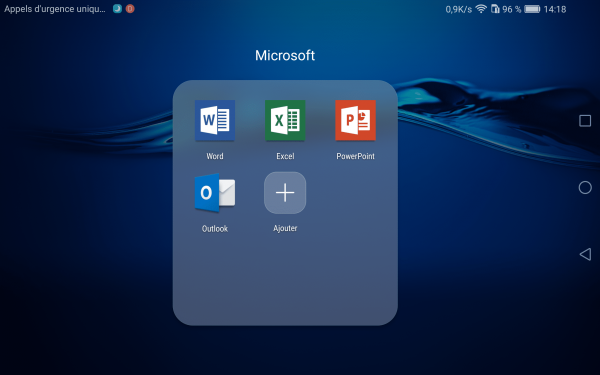Click the PowerPoint label text
Screen dimensions: 600x375
(x=355, y=156)
